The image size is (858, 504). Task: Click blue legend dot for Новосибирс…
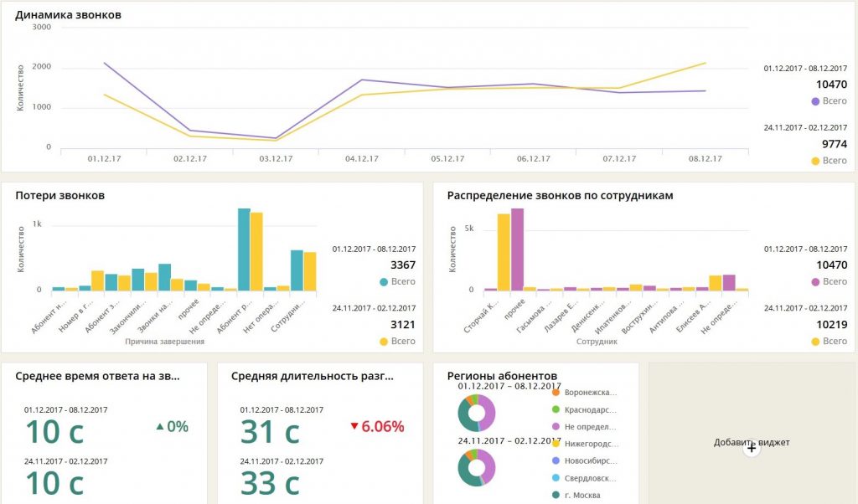(x=556, y=460)
